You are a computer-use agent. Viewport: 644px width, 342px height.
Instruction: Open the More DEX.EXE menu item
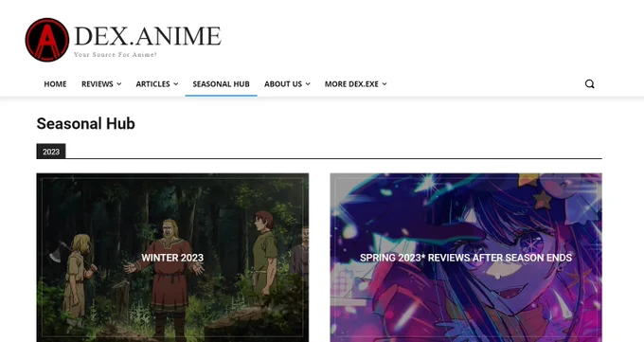point(351,84)
